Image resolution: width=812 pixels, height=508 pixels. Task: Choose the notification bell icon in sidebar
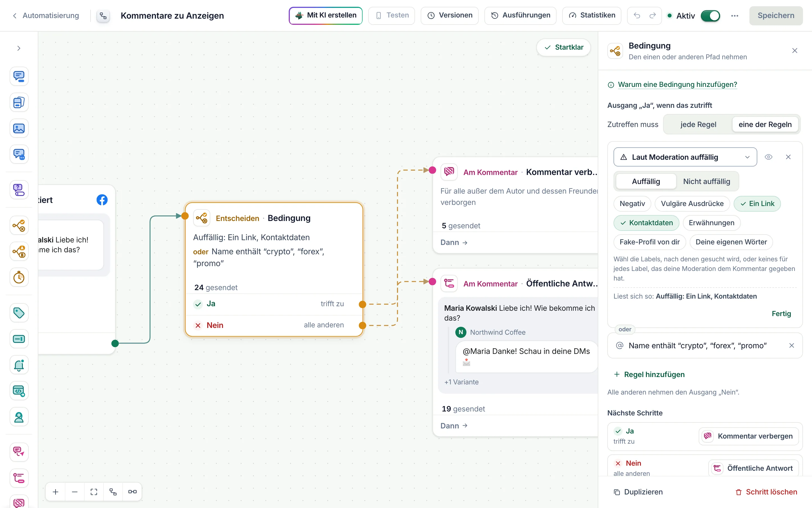pos(19,365)
